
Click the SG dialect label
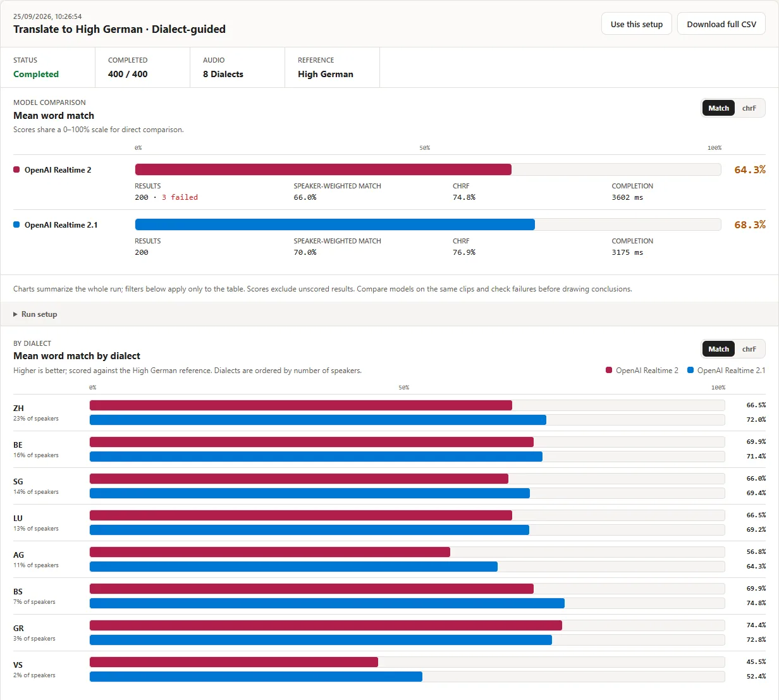[x=18, y=482]
